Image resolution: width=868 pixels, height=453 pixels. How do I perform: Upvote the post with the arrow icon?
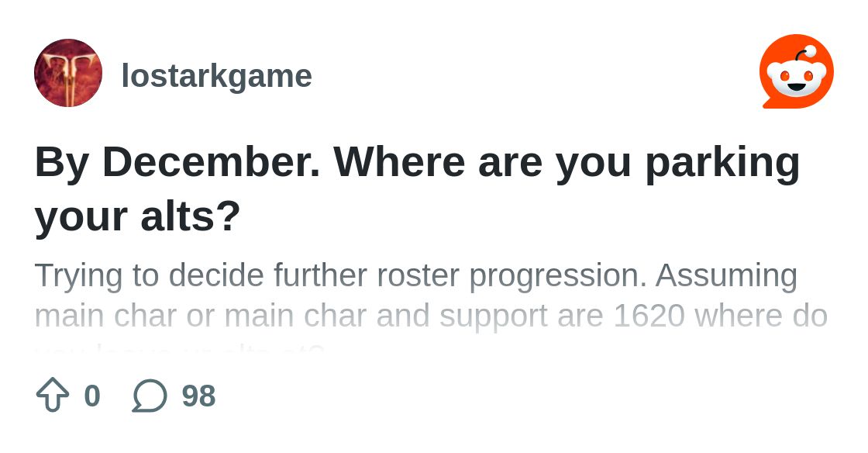(x=53, y=395)
